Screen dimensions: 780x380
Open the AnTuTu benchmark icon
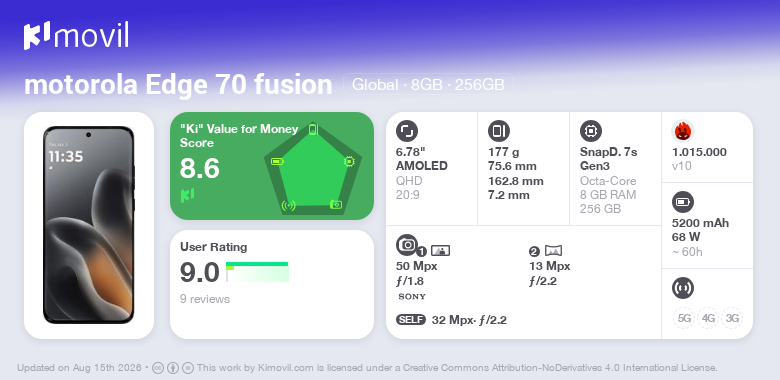coord(682,131)
